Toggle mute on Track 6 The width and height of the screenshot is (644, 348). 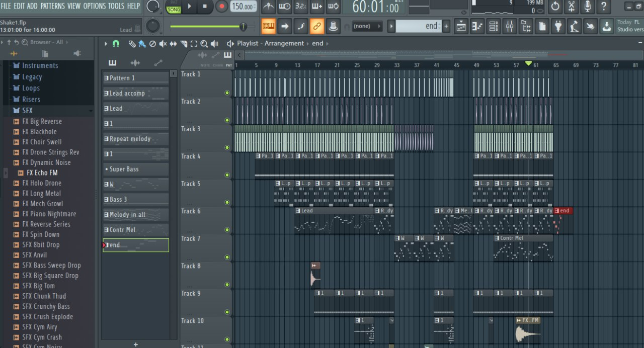coord(227,230)
